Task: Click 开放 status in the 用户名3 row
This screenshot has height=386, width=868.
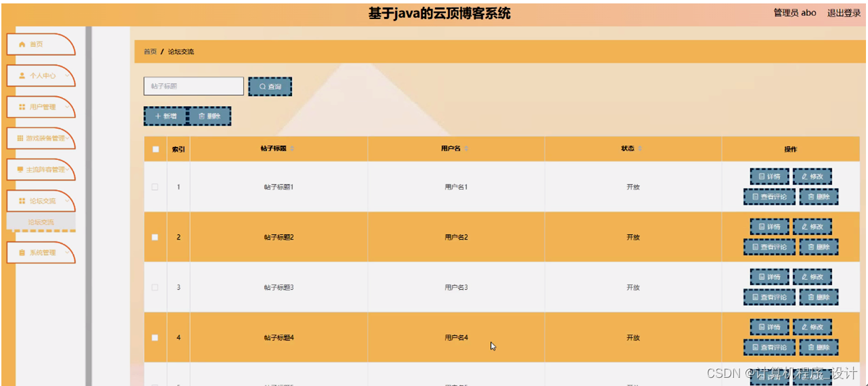Action: [x=633, y=287]
